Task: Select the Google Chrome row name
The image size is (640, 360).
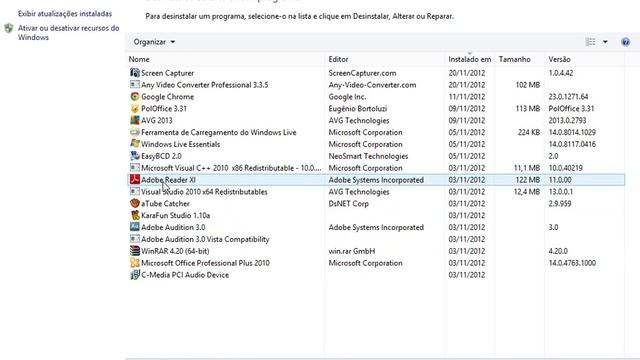Action: point(167,97)
